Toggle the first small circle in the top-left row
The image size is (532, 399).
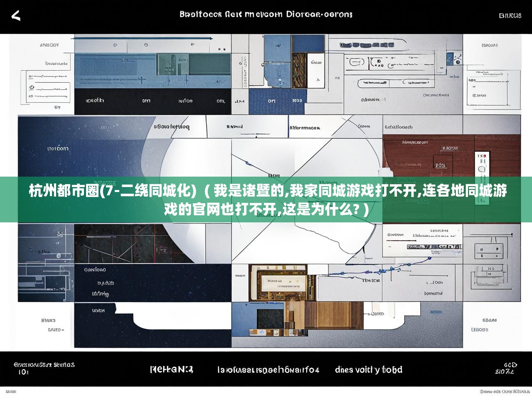pyautogui.click(x=115, y=45)
